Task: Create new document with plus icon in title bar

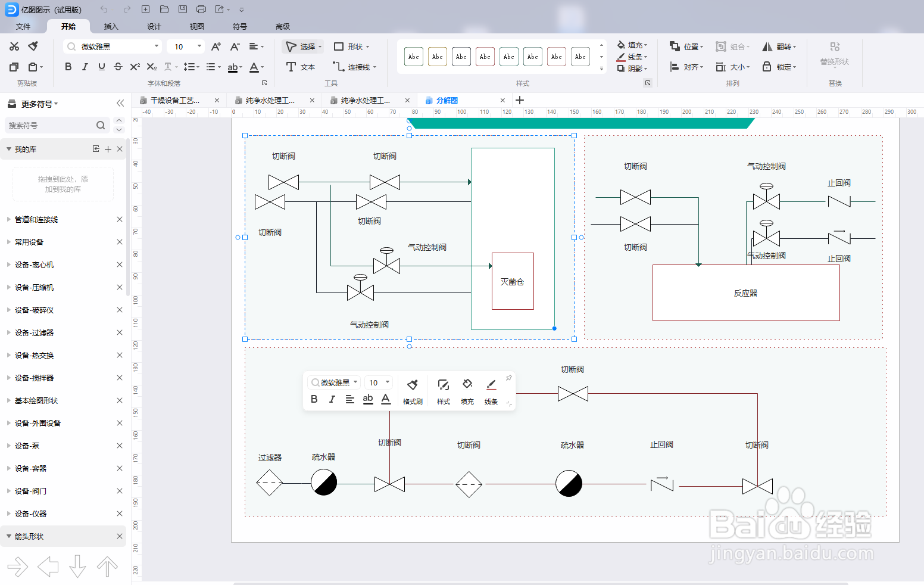Action: coord(146,10)
